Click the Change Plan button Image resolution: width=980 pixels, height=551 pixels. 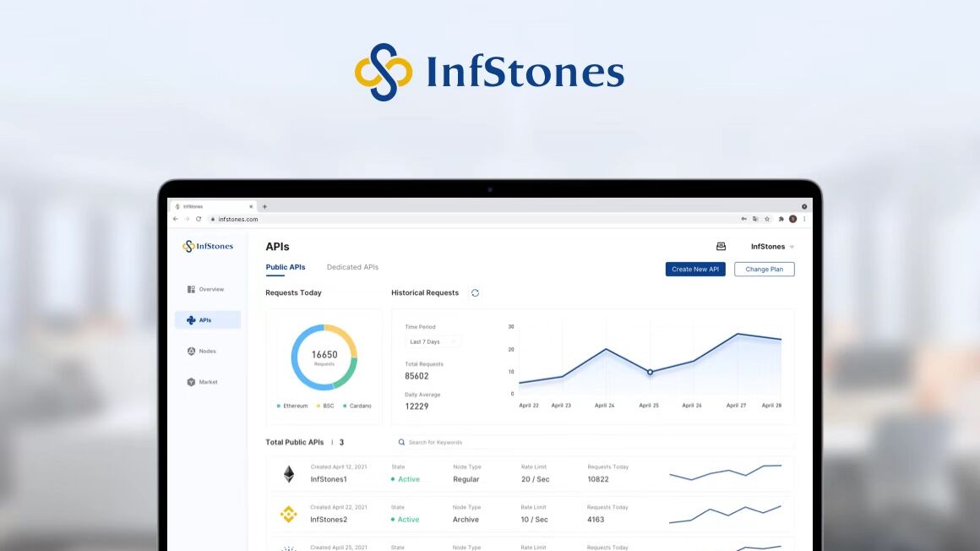click(765, 270)
